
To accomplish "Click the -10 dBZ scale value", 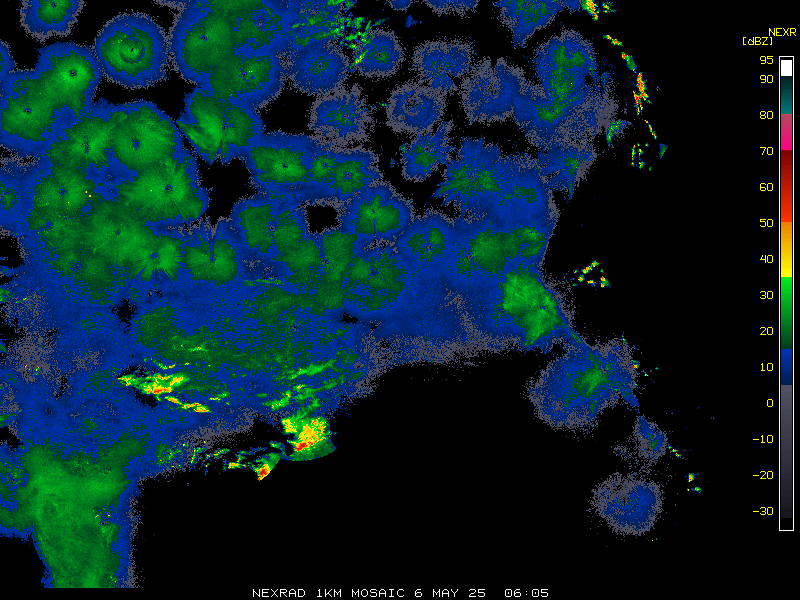I will 763,439.
